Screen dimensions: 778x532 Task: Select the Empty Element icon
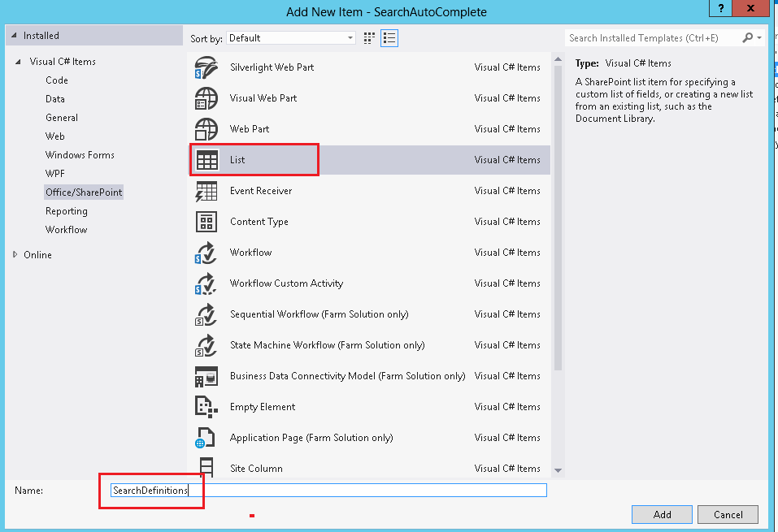click(x=206, y=407)
